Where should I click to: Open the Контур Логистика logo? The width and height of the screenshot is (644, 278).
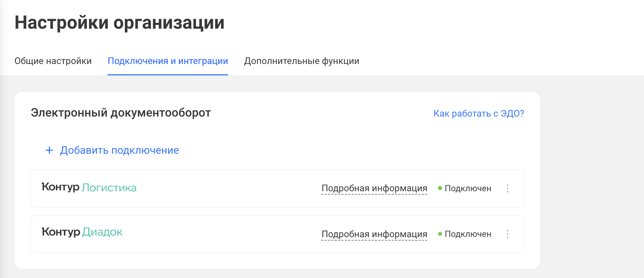(89, 188)
